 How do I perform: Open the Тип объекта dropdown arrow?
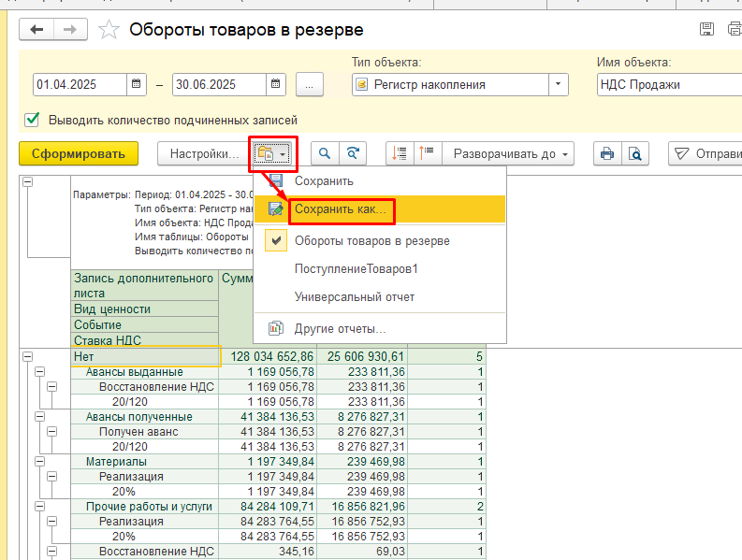(x=559, y=84)
